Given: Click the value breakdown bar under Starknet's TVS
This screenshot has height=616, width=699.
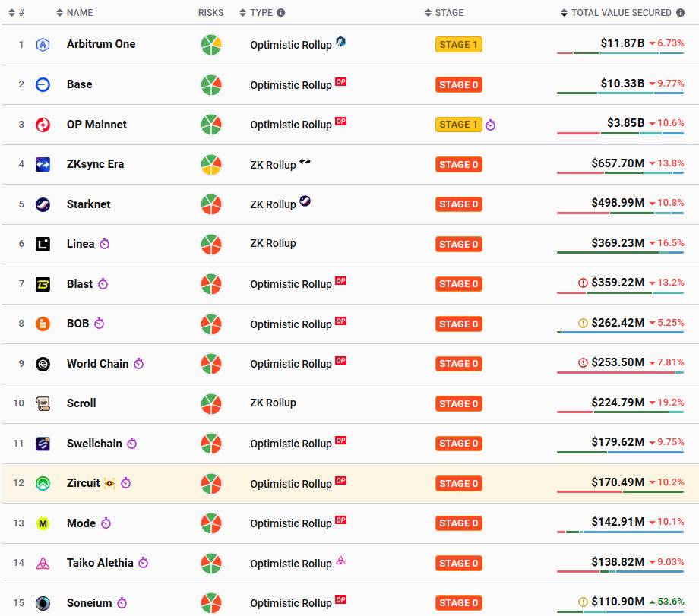Looking at the screenshot, I should tap(620, 213).
